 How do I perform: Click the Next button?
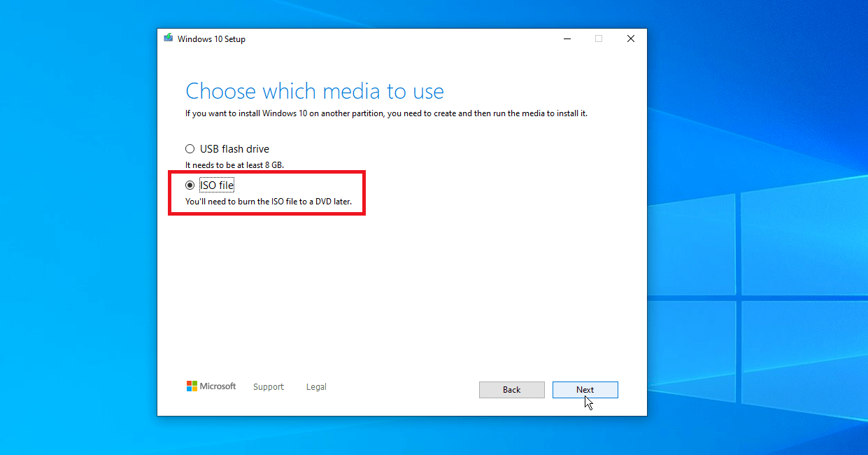click(x=585, y=389)
